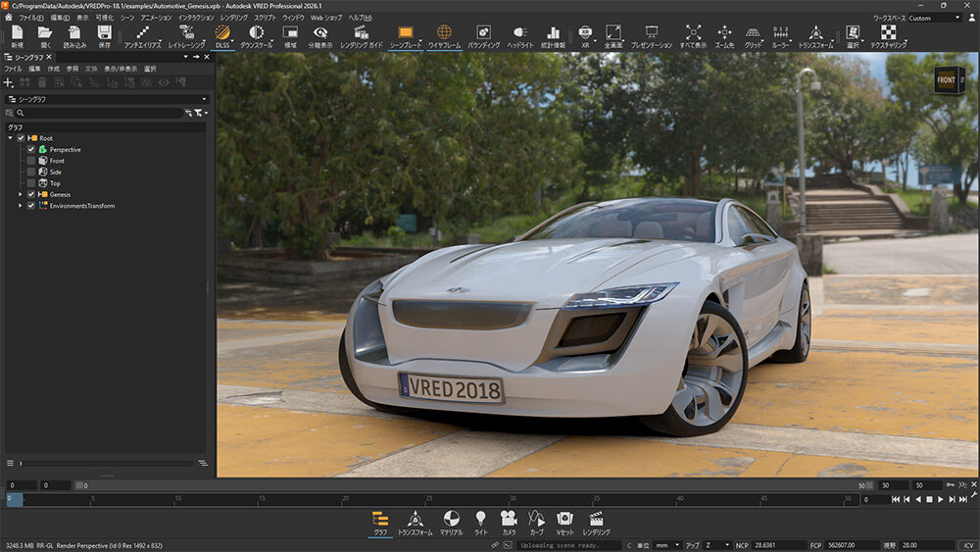Click the 分離表示 (Isolate view) eye icon
This screenshot has height=552, width=980.
pos(320,36)
